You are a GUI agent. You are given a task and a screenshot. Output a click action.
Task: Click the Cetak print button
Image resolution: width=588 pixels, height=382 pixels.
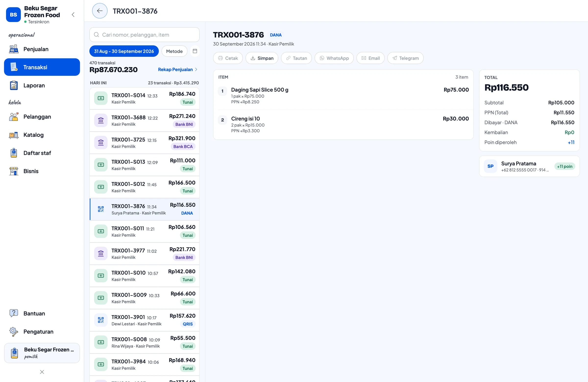(x=228, y=58)
